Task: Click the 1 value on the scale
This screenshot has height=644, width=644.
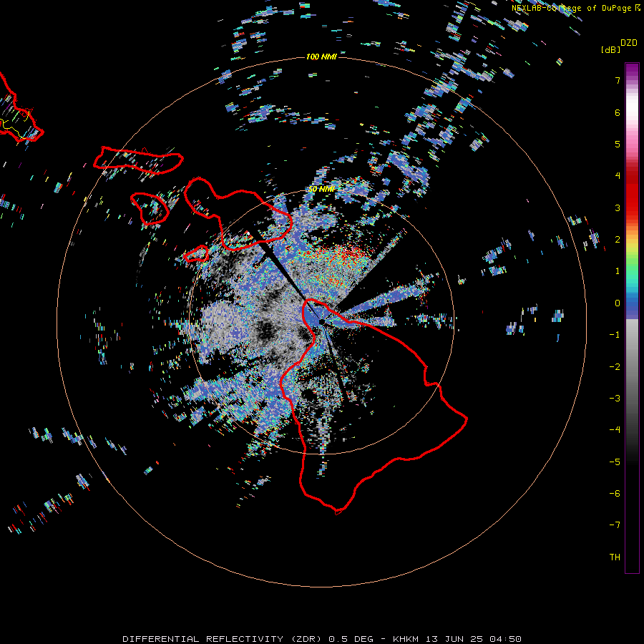Action: 618,271
